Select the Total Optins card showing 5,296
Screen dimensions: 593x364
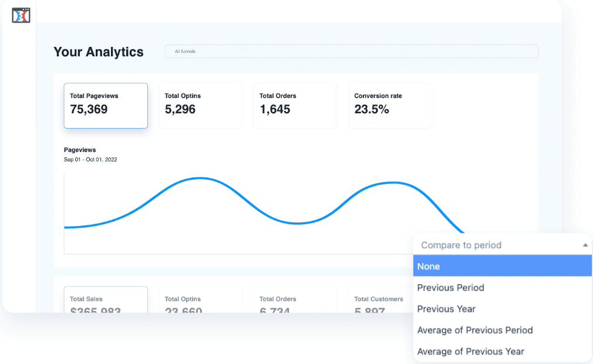pos(200,105)
